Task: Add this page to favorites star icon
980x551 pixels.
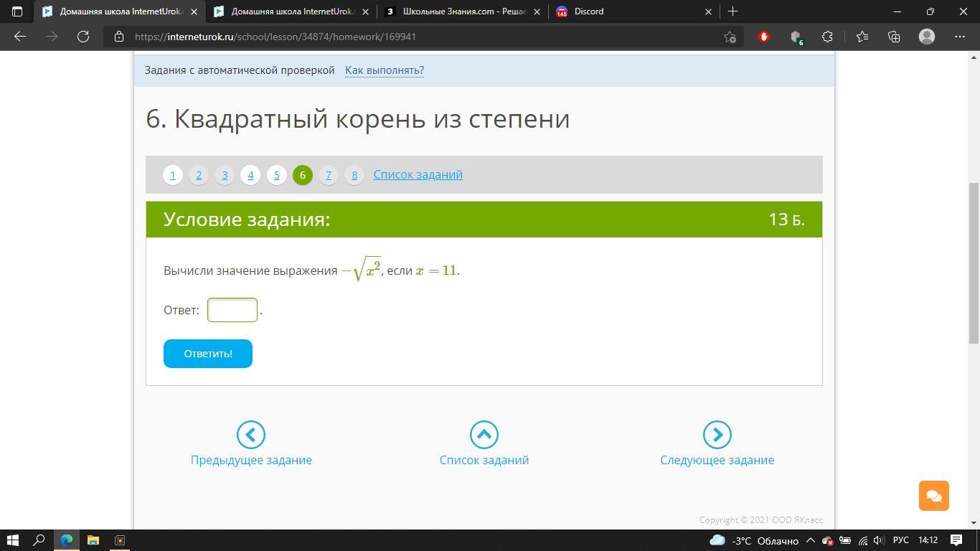Action: coord(730,37)
